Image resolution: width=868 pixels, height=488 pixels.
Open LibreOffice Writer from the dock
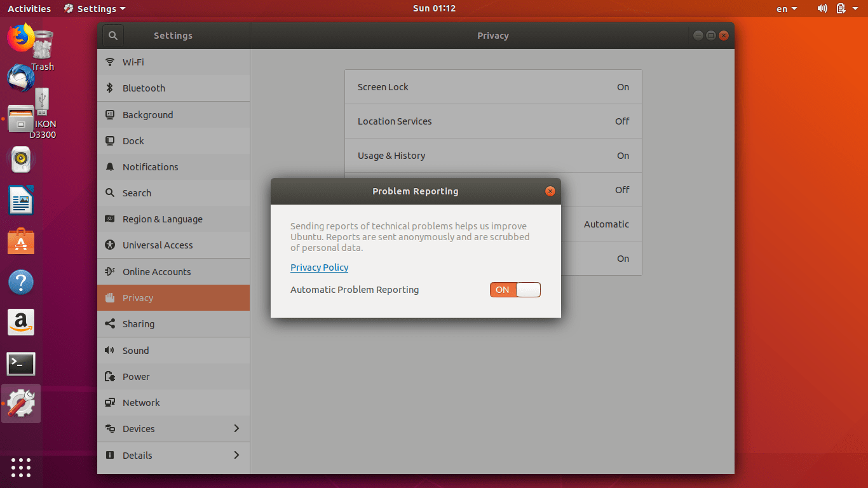click(x=20, y=201)
